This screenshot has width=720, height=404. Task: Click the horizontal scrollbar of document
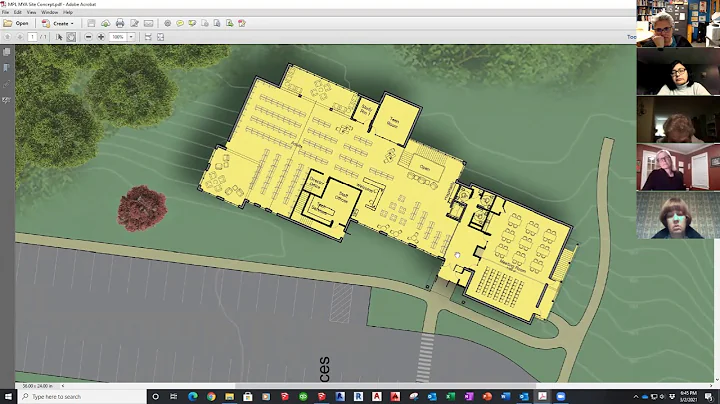pyautogui.click(x=386, y=386)
